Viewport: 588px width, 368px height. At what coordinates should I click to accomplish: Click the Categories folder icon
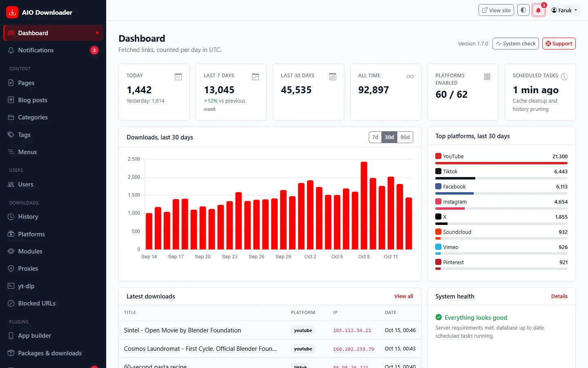point(11,117)
